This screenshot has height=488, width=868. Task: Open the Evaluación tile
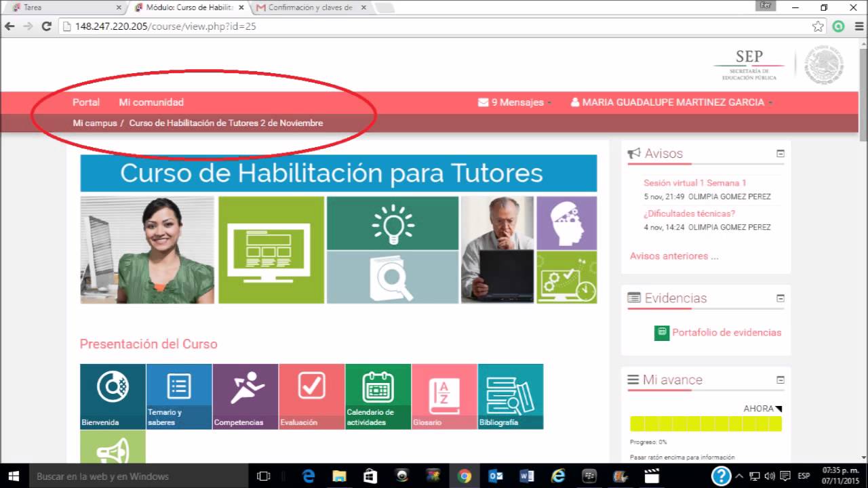click(312, 396)
